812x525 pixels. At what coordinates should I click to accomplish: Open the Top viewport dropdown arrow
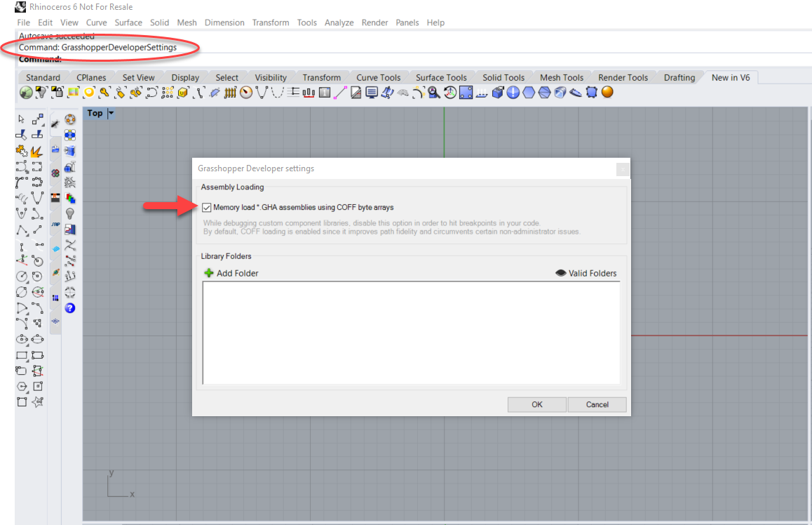pos(111,113)
